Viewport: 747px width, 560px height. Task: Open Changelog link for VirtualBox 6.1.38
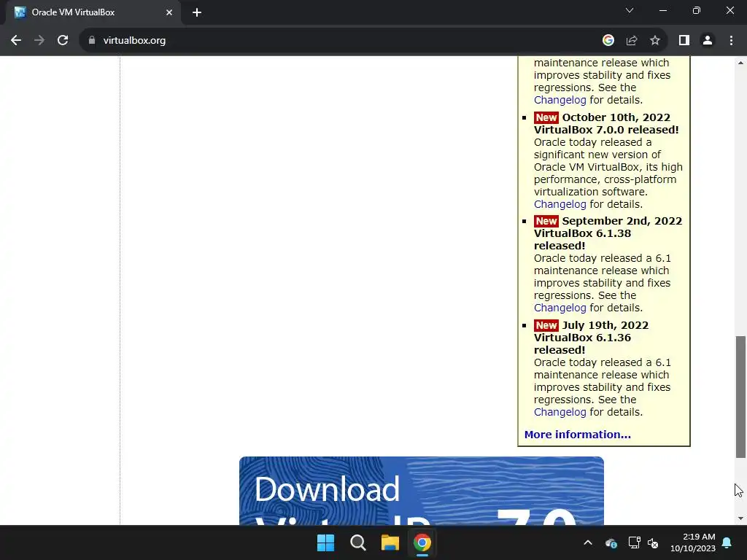point(560,308)
